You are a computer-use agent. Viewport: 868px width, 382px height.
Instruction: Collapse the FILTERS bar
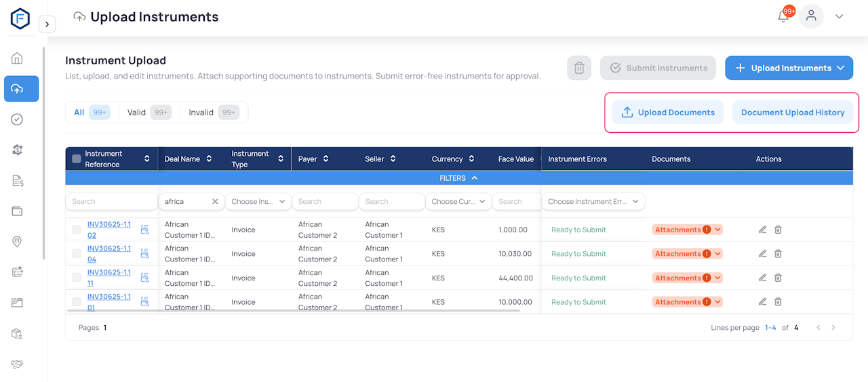click(458, 178)
